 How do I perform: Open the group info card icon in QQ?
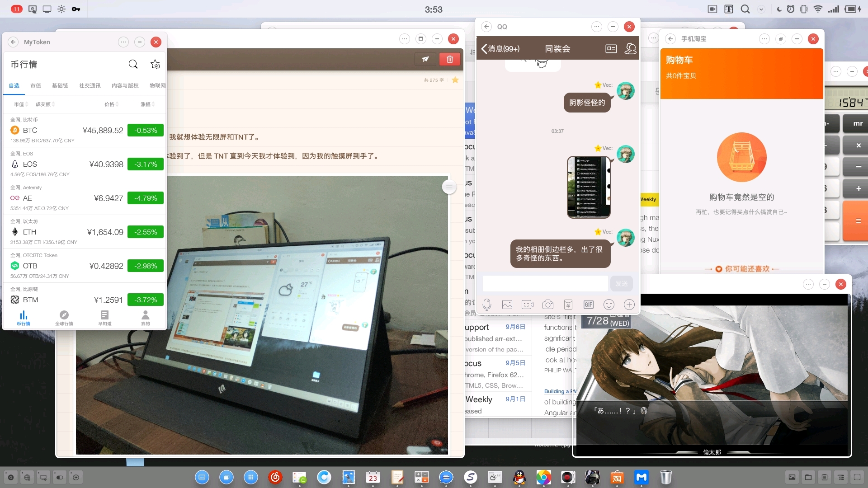pos(611,48)
